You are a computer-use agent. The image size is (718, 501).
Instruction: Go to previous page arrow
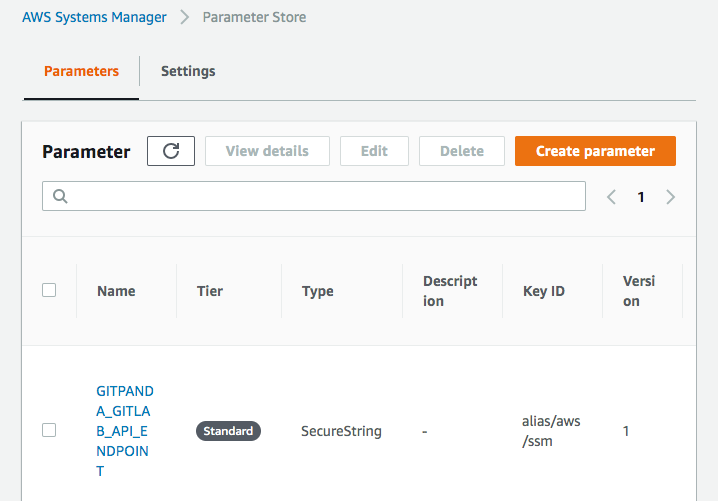(x=611, y=197)
